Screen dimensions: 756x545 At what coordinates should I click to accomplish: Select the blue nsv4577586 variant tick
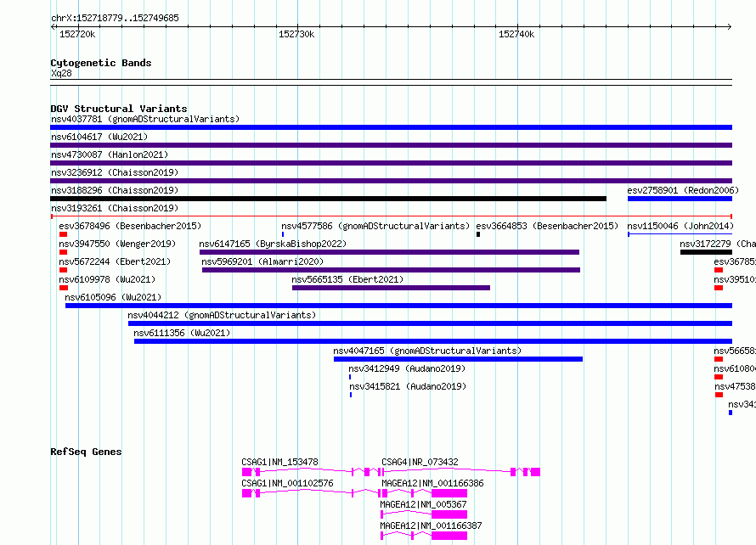(283, 234)
